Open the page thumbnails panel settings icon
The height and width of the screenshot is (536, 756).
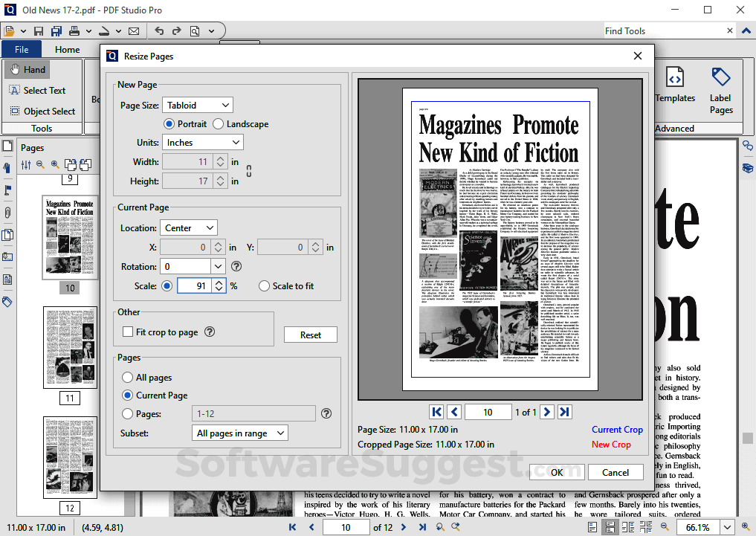[x=26, y=164]
